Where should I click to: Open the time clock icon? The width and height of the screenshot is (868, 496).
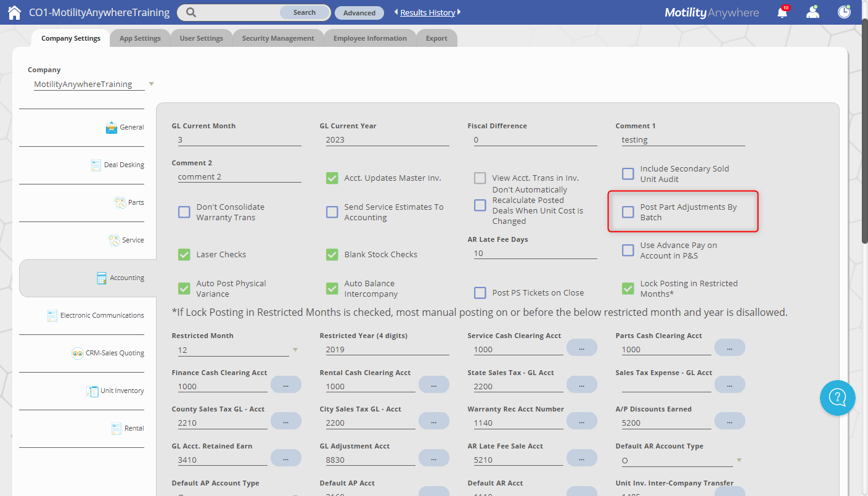point(845,12)
